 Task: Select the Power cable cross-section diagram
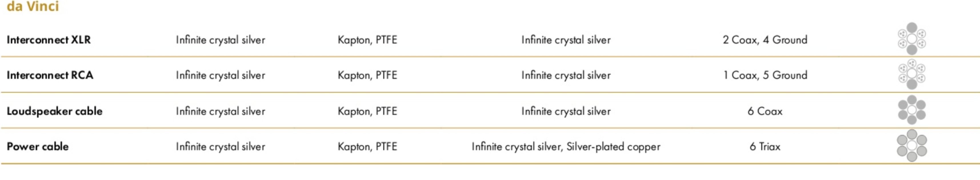[x=911, y=146]
